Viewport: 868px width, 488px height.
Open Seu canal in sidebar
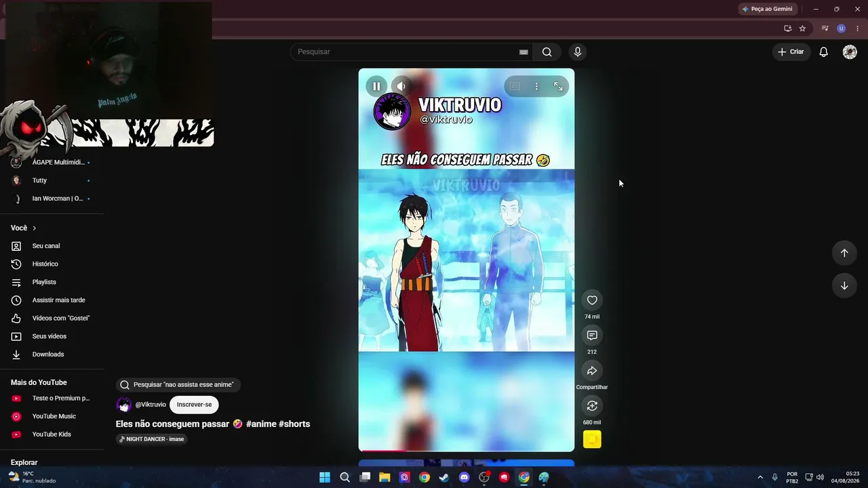(52, 246)
